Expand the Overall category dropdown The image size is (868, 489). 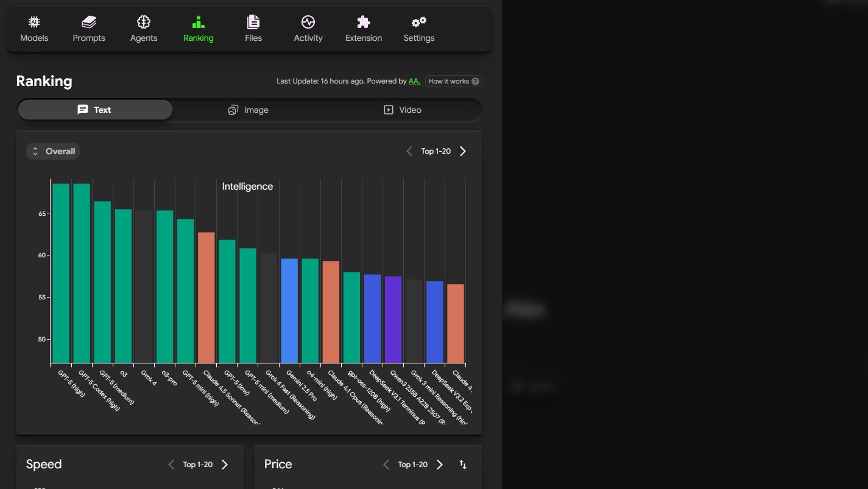[53, 151]
